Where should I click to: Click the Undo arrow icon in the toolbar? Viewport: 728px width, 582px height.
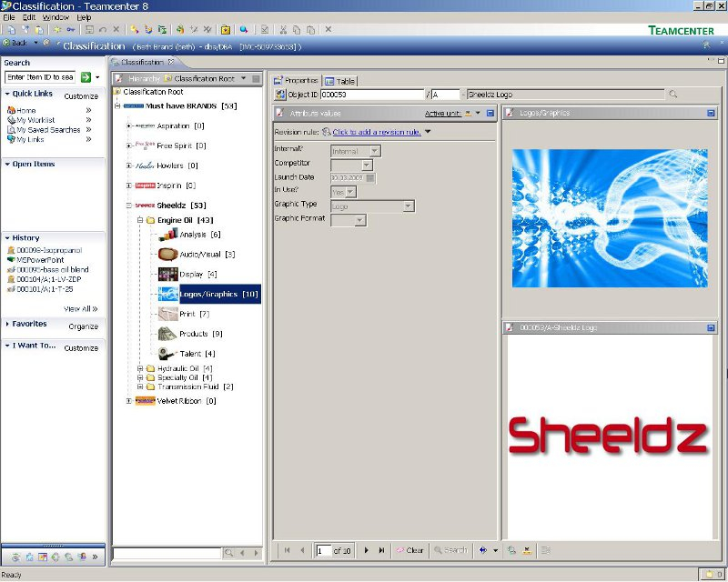pos(103,30)
